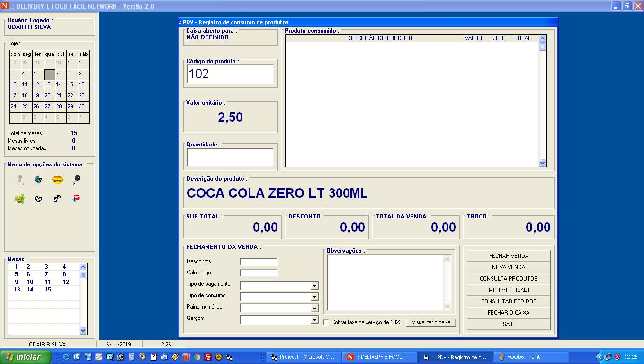Click the user person icon in menu

click(20, 180)
